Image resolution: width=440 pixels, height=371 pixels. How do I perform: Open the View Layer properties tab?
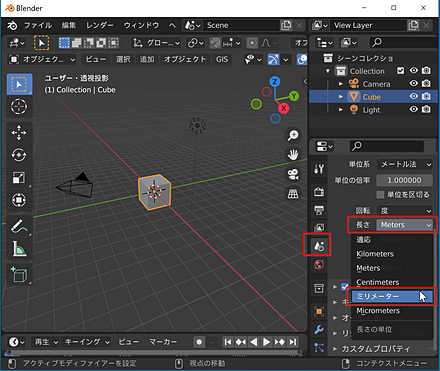click(319, 228)
